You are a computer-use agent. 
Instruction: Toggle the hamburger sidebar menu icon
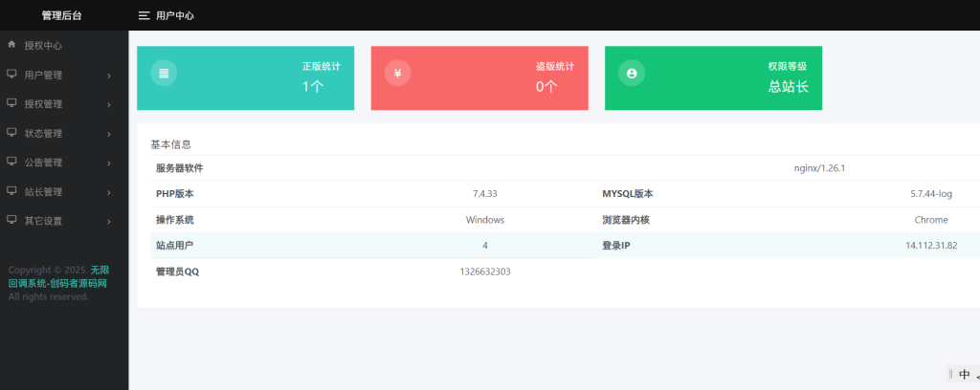(144, 15)
